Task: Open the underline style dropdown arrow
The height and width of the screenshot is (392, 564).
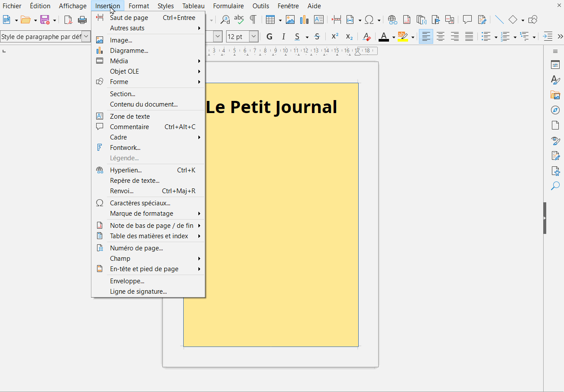Action: click(x=307, y=37)
